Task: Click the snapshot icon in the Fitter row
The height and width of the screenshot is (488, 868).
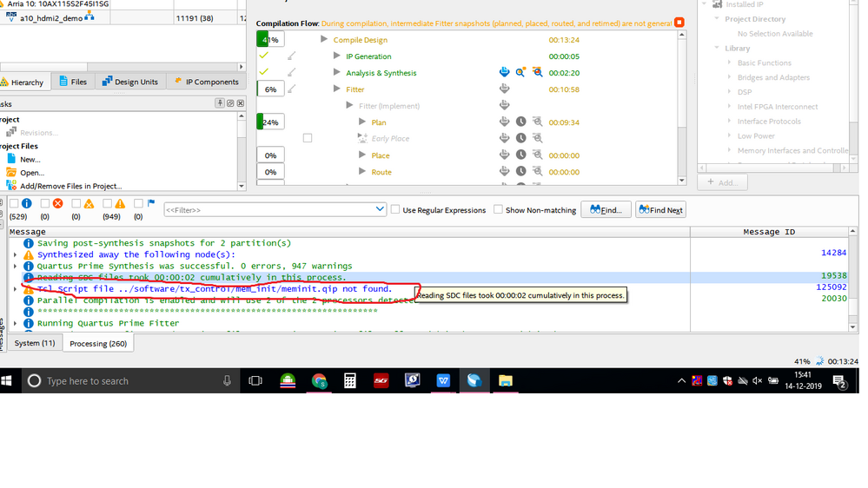Action: 504,89
